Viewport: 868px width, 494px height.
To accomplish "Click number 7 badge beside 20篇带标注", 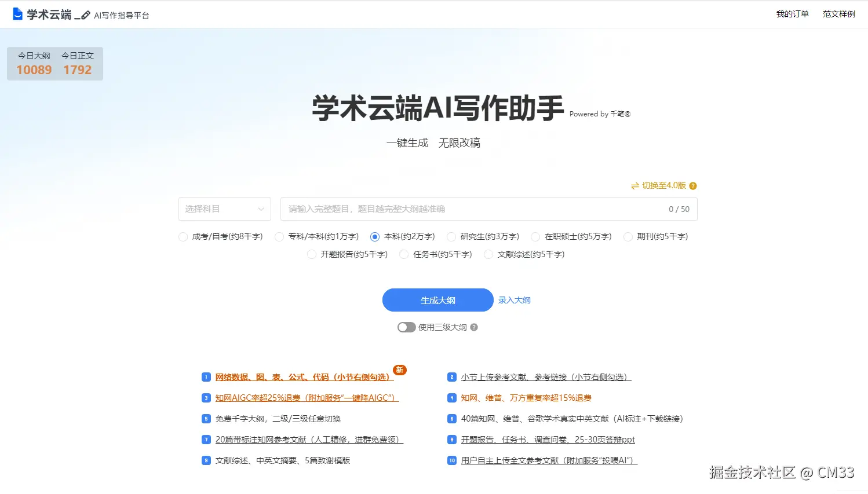I will (206, 440).
